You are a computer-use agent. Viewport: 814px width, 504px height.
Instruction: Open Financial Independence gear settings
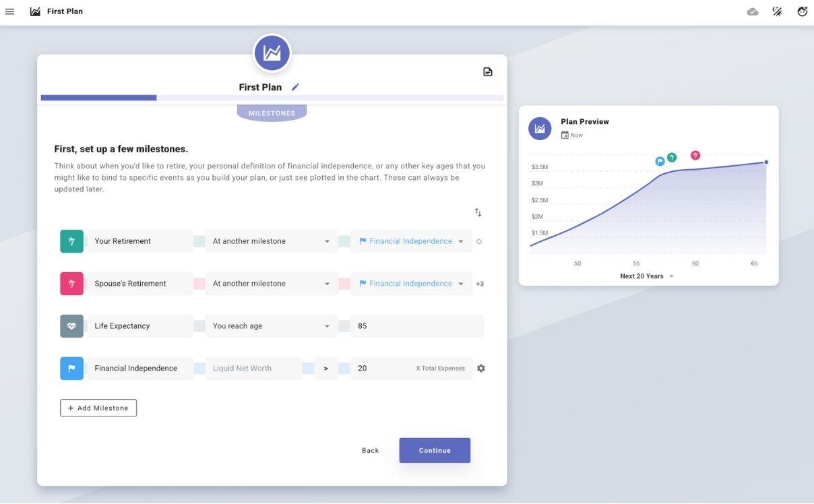(x=481, y=369)
